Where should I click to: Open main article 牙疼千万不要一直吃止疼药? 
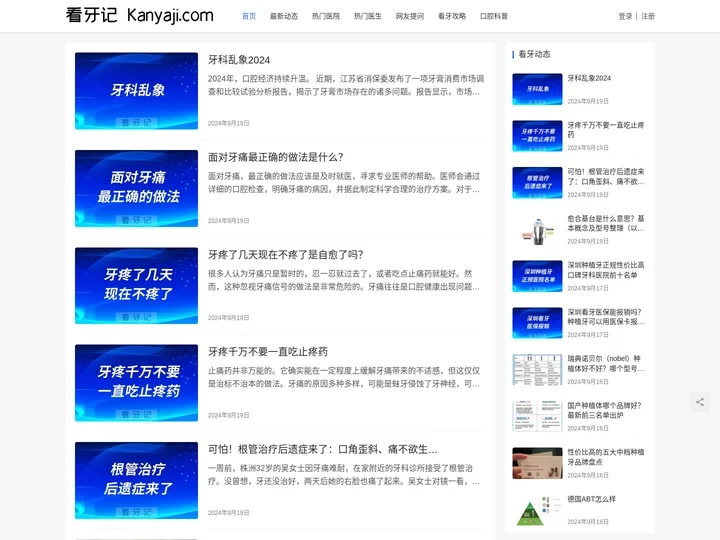click(268, 352)
